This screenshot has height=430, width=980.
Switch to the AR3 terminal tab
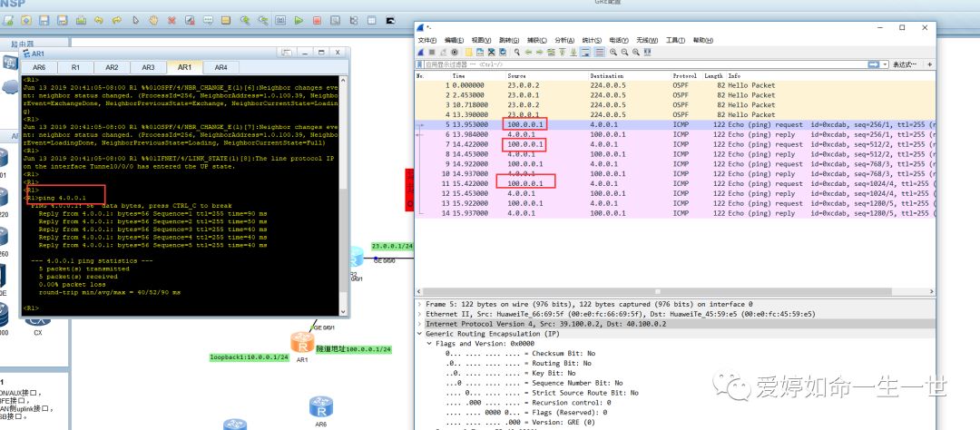coord(148,67)
